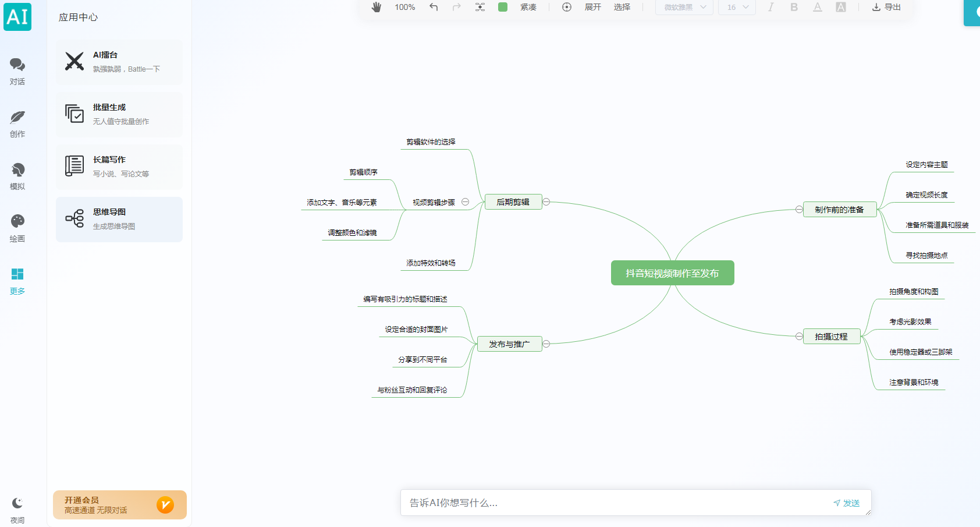This screenshot has width=980, height=527.
Task: Open the 批量生成 app card
Action: click(x=119, y=115)
